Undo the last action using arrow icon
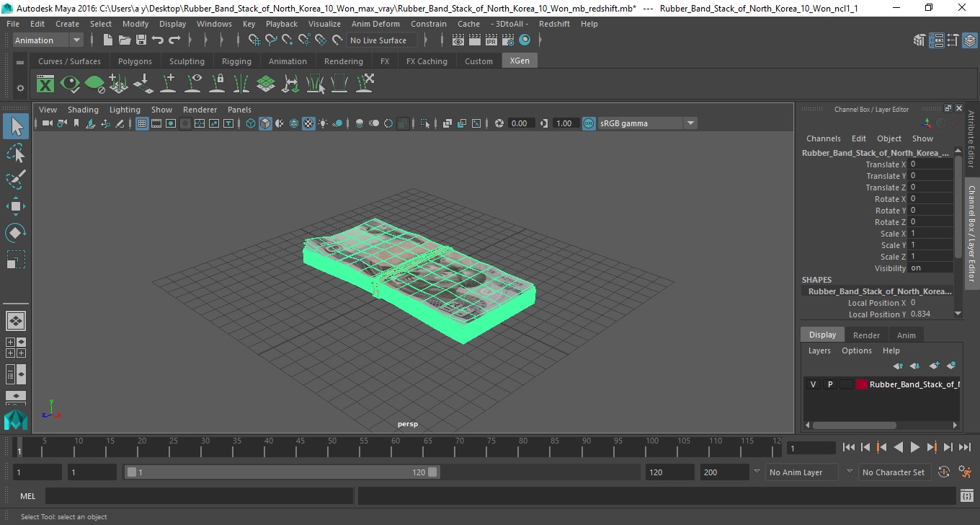 point(158,40)
